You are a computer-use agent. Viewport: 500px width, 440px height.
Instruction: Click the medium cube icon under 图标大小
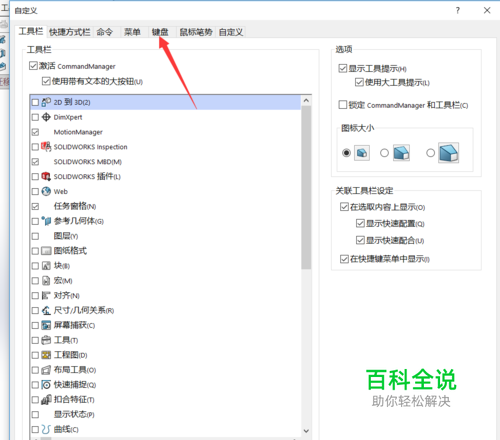coord(401,153)
